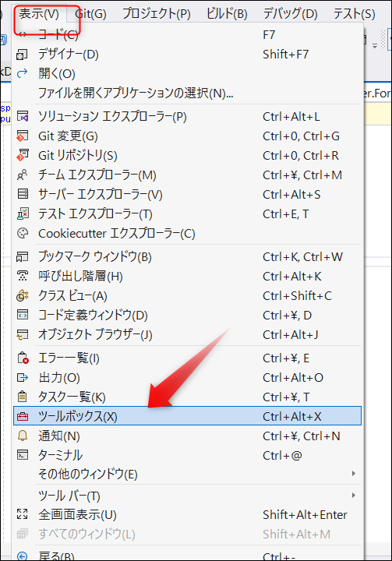This screenshot has width=392, height=561.
Task: Select クラス ビュー(A) label
Action: [x=72, y=296]
